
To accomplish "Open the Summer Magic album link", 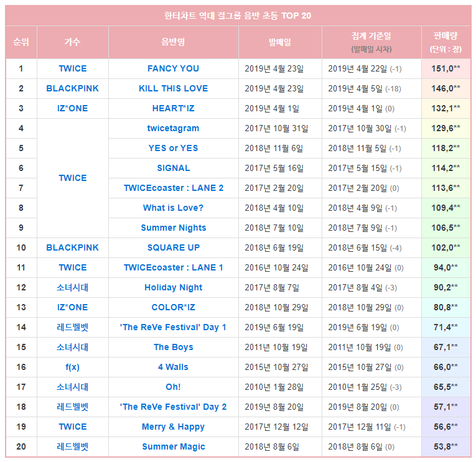I will coord(174,446).
